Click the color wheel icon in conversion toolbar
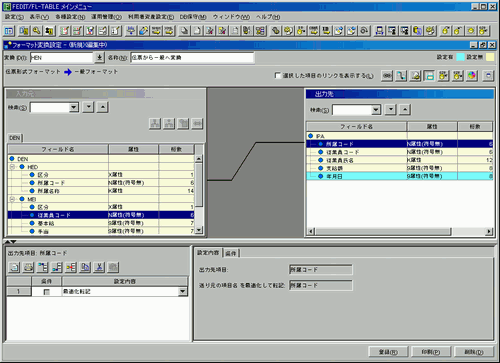500x363 pixels. point(471,76)
